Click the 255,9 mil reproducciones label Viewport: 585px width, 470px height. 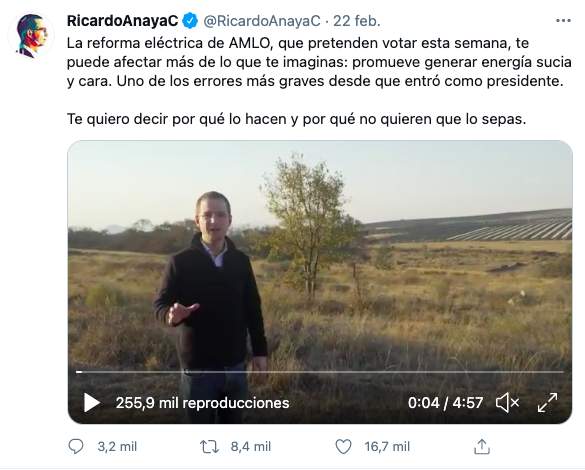[x=203, y=403]
